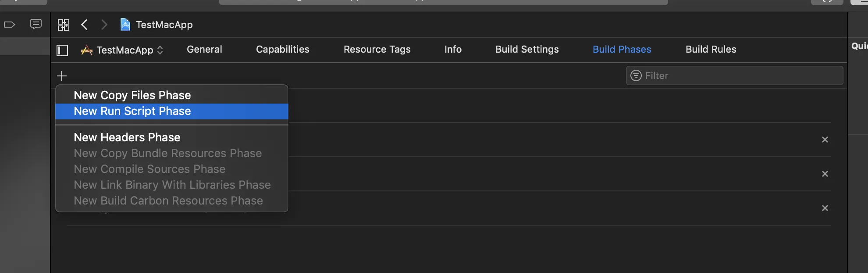Remove the build phase with the middle X button
Viewport: 868px width, 273px height.
[825, 174]
